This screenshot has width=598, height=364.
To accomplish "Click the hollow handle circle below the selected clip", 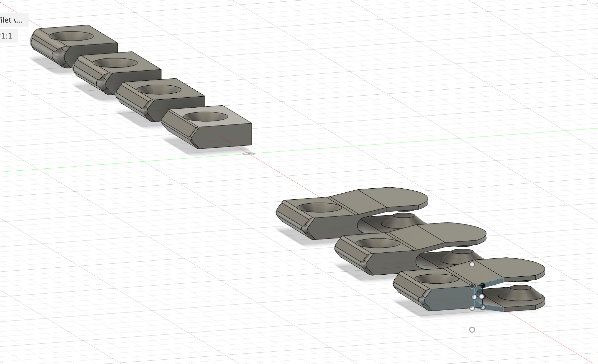I will click(x=472, y=330).
